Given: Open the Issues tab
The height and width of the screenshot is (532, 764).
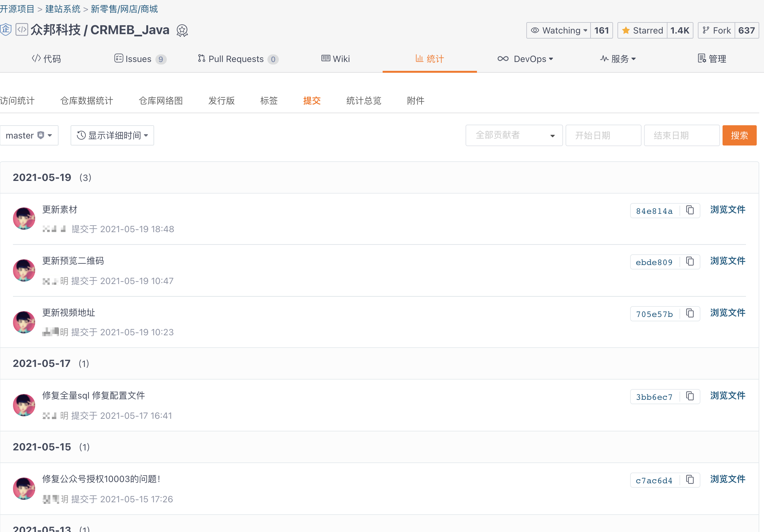Looking at the screenshot, I should click(x=140, y=59).
